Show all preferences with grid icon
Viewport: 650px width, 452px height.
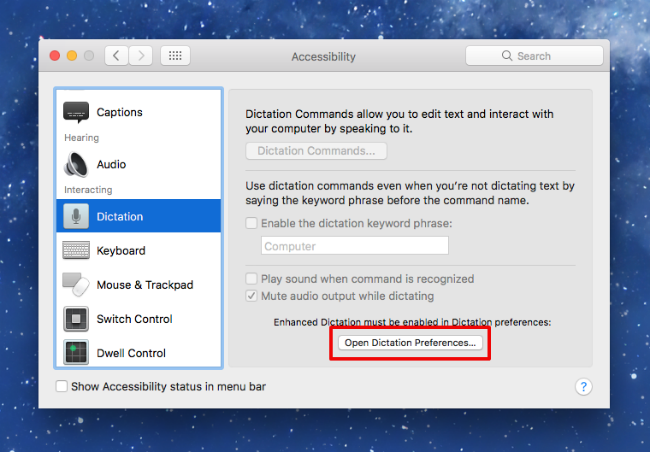175,56
